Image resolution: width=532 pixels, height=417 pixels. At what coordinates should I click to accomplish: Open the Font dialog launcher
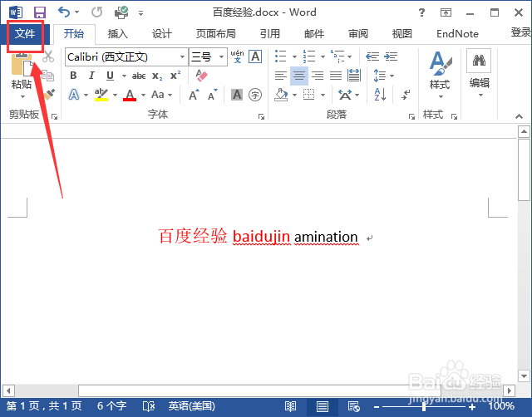[x=261, y=117]
